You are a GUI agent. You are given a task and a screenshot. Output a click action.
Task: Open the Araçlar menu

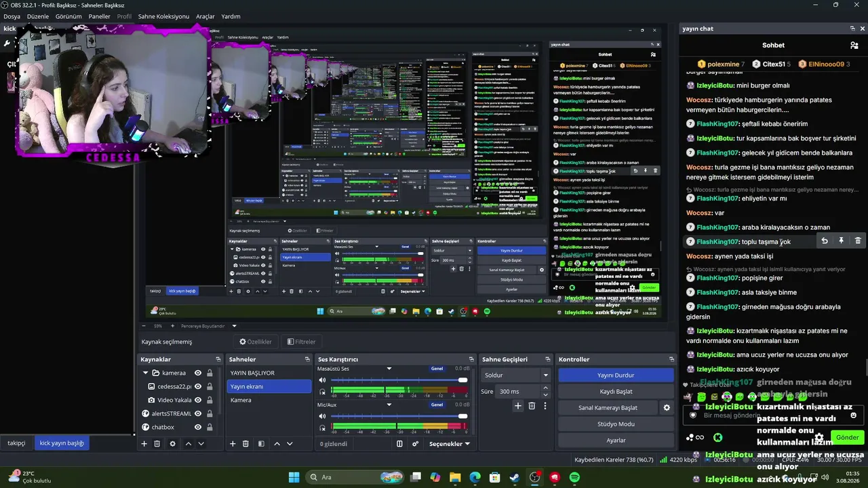point(205,16)
